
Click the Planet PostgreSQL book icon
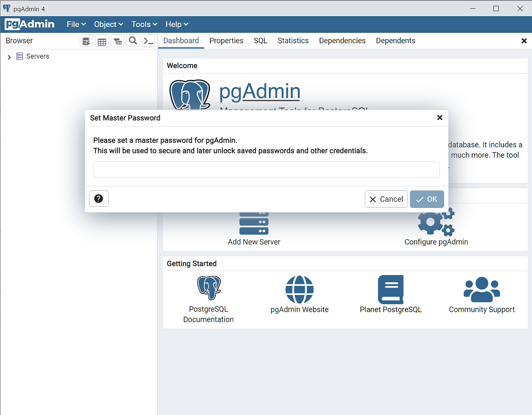(x=391, y=289)
